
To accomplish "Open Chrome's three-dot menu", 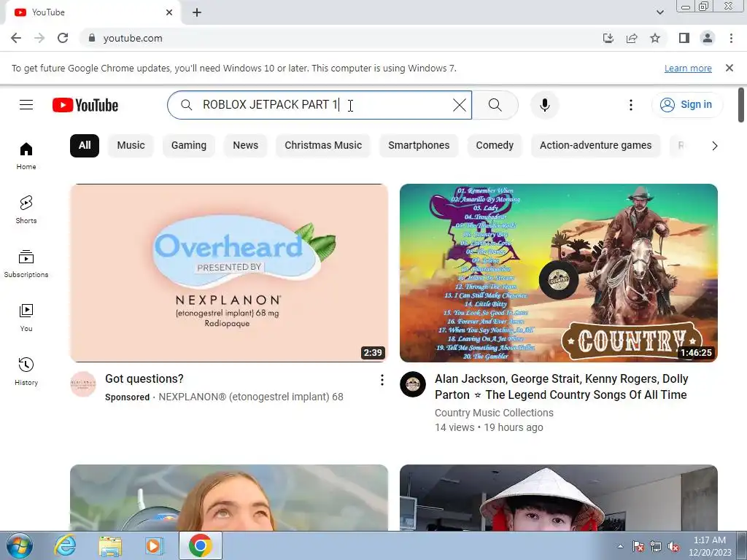I will pyautogui.click(x=731, y=38).
